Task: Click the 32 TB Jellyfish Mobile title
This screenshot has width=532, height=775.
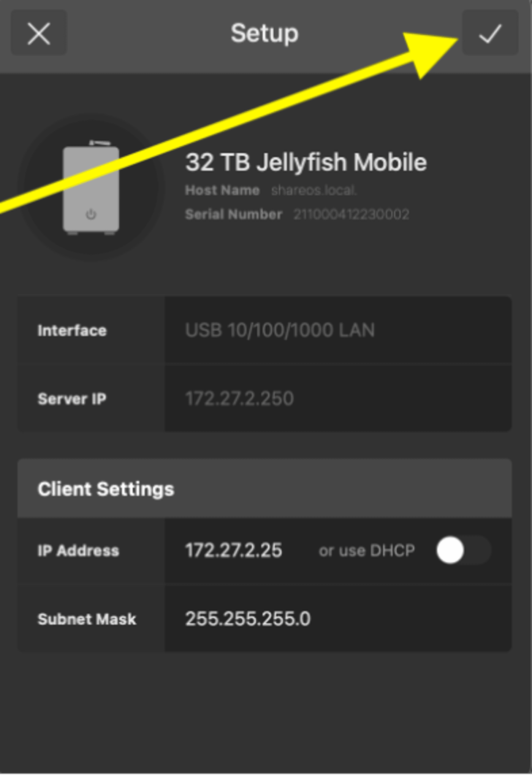Action: pos(306,162)
